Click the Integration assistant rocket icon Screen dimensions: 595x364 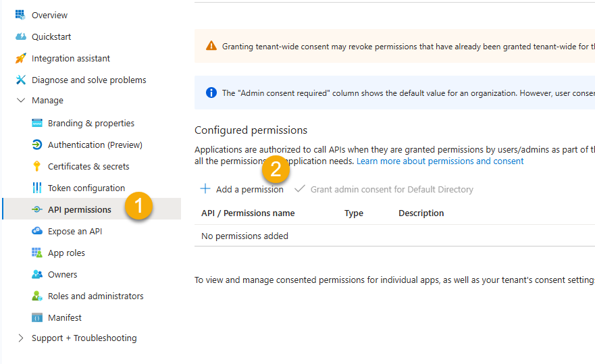[20, 58]
